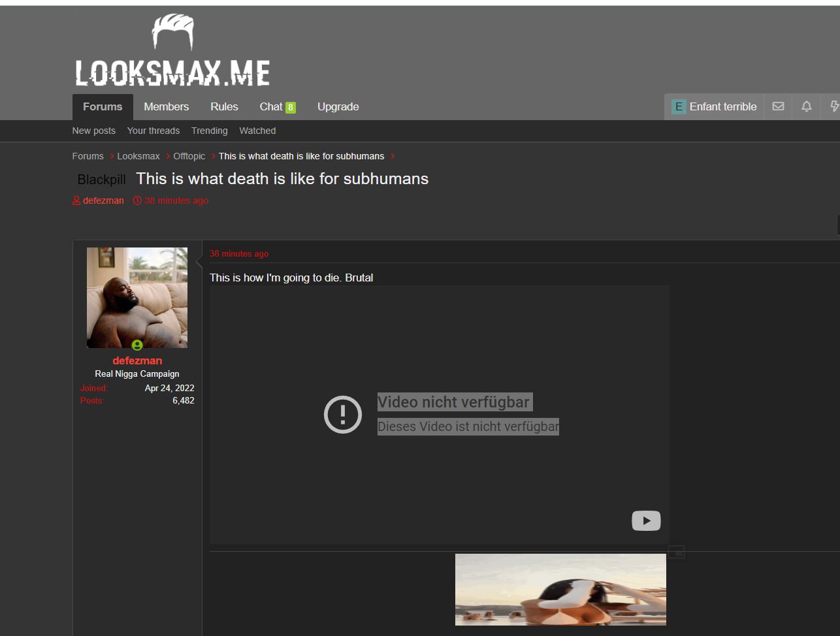Click the Enfant terrible account avatar letter
This screenshot has width=840, height=636.
click(x=679, y=106)
